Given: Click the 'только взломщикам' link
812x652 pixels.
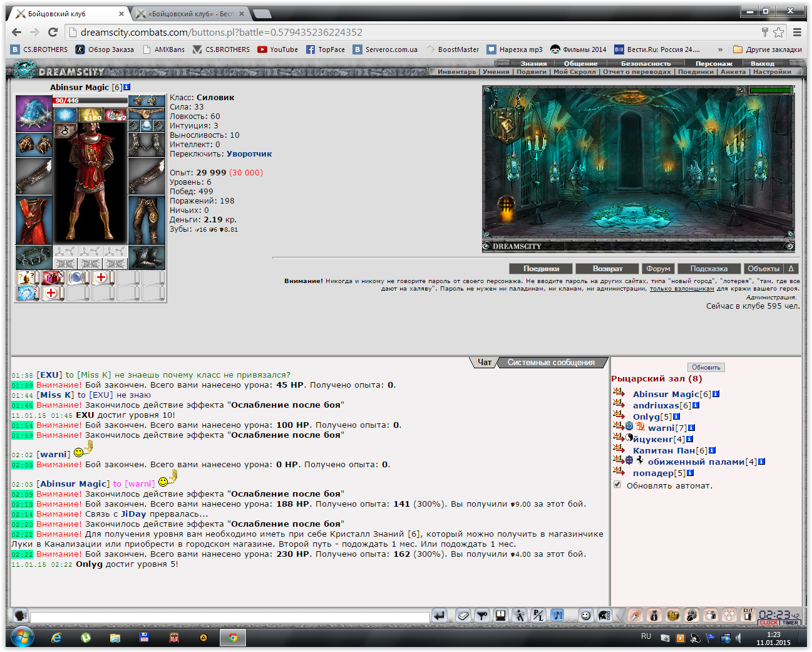Looking at the screenshot, I should click(682, 289).
